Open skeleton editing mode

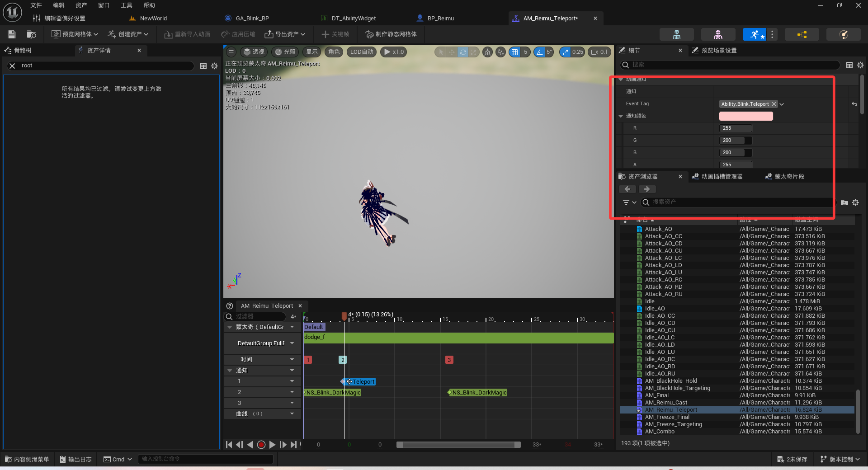pyautogui.click(x=676, y=34)
